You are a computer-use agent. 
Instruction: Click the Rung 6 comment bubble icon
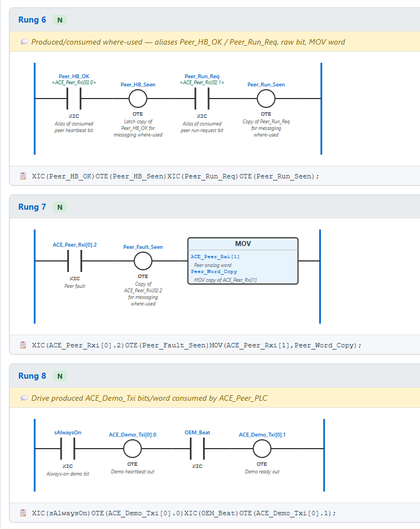click(24, 42)
